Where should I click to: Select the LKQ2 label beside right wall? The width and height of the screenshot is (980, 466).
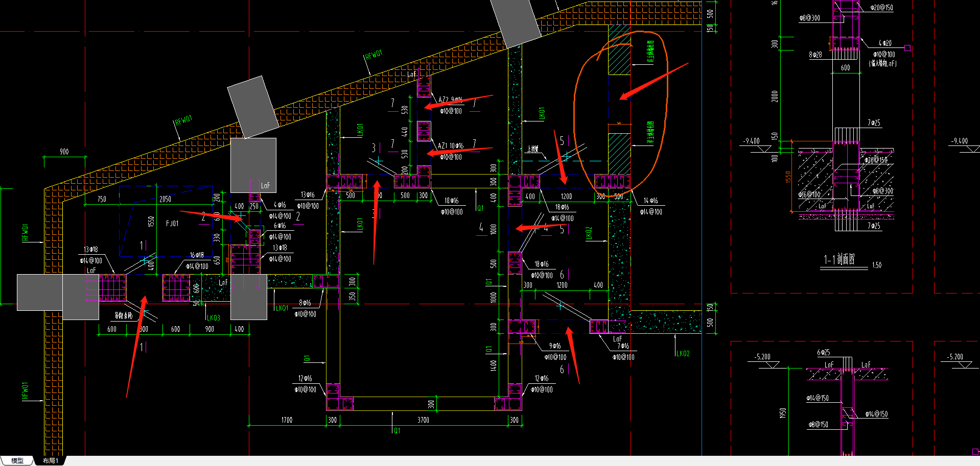[589, 233]
